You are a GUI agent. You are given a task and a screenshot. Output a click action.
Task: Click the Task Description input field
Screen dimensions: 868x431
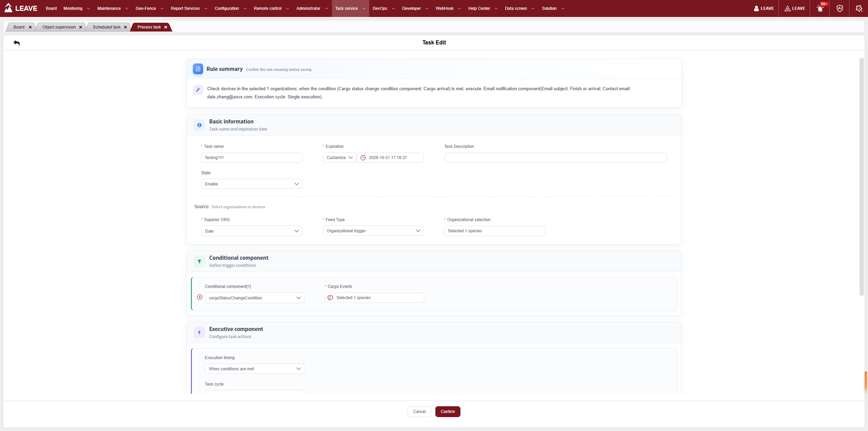pyautogui.click(x=555, y=158)
